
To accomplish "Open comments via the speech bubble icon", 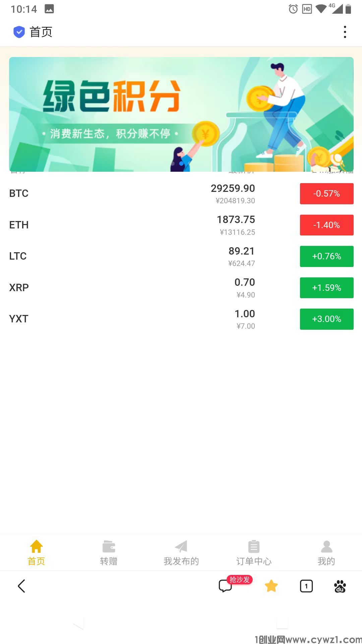I will pos(225,586).
